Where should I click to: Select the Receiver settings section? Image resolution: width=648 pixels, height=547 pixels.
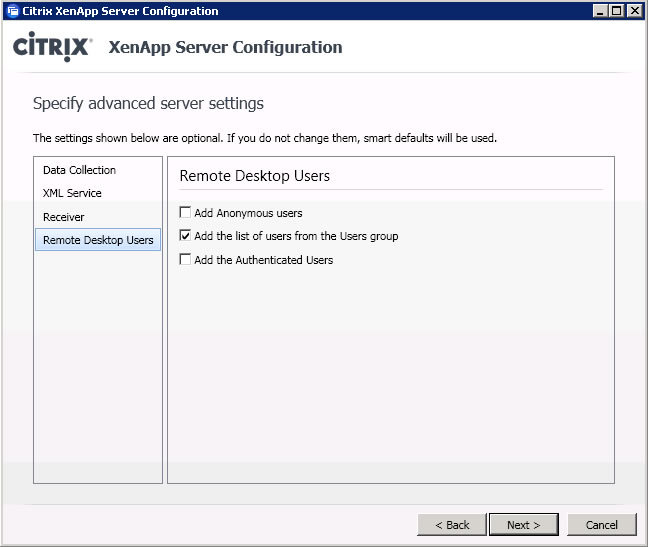coord(64,217)
